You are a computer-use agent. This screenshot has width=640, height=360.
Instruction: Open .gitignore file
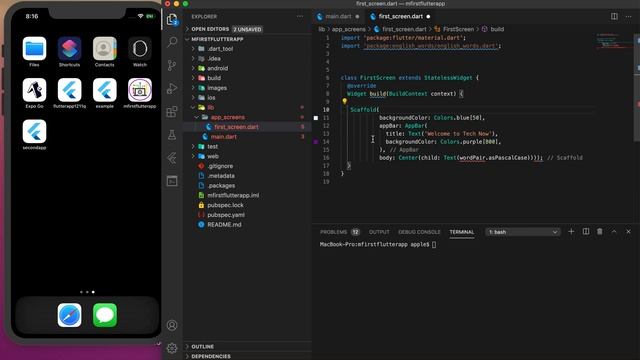coord(247,166)
